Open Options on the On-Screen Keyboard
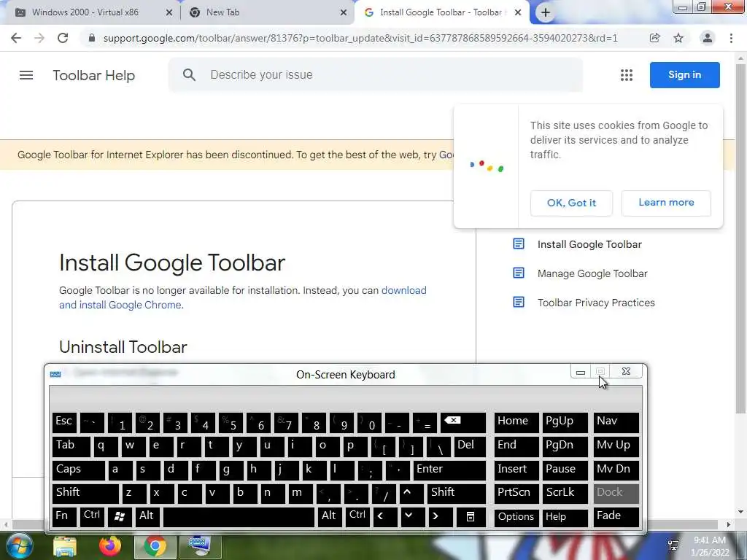Viewport: 747px width, 560px height. pyautogui.click(x=516, y=517)
